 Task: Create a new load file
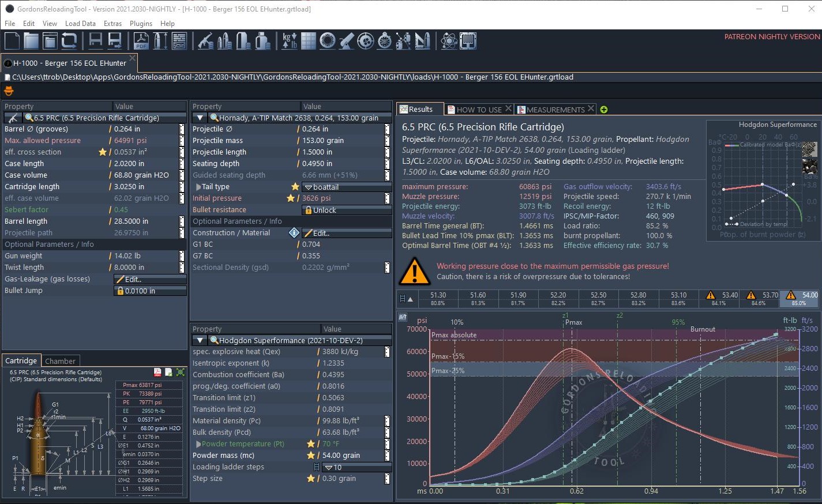[x=12, y=41]
